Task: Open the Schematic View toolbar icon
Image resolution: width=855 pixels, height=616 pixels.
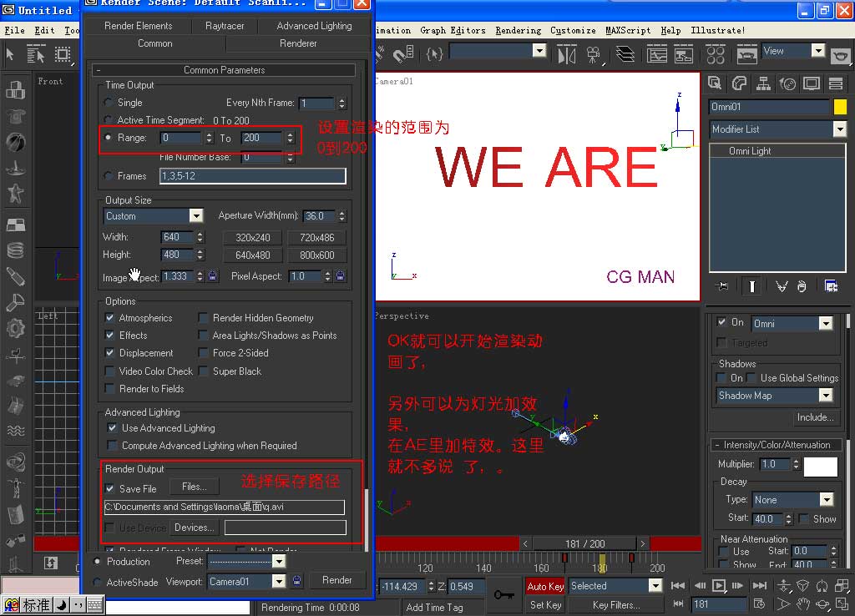Action: coord(684,54)
